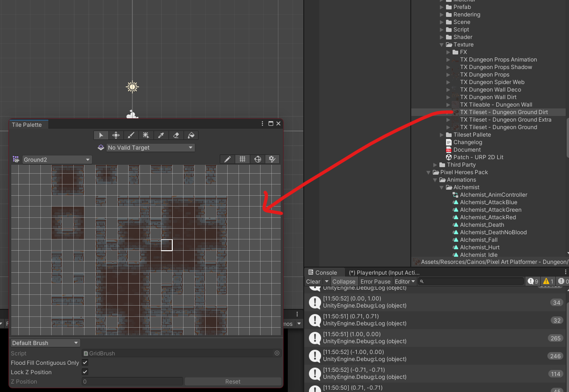Select the Paintbrush tool in Tile Palette
The image size is (569, 392).
131,135
